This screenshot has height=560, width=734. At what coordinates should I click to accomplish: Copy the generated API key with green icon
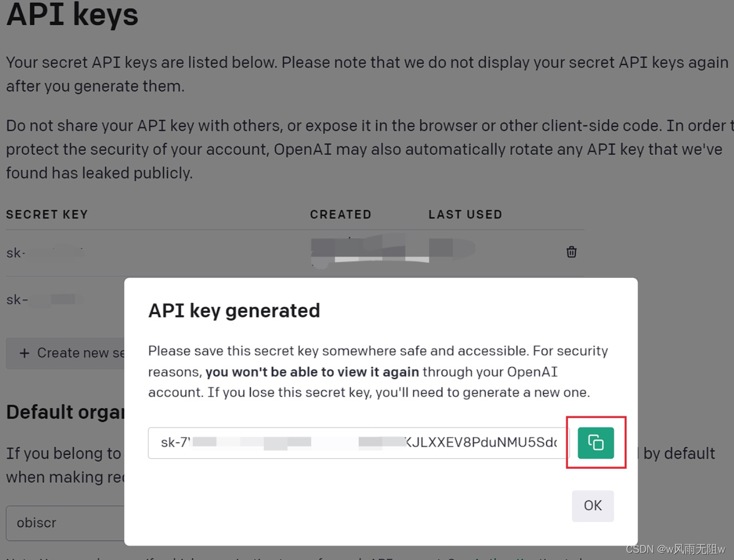point(595,443)
